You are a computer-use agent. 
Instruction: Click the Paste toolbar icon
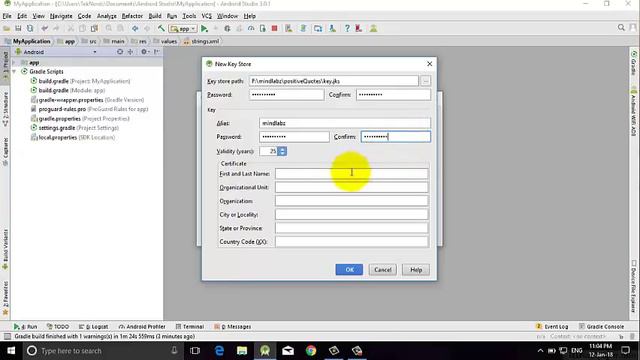(94, 29)
